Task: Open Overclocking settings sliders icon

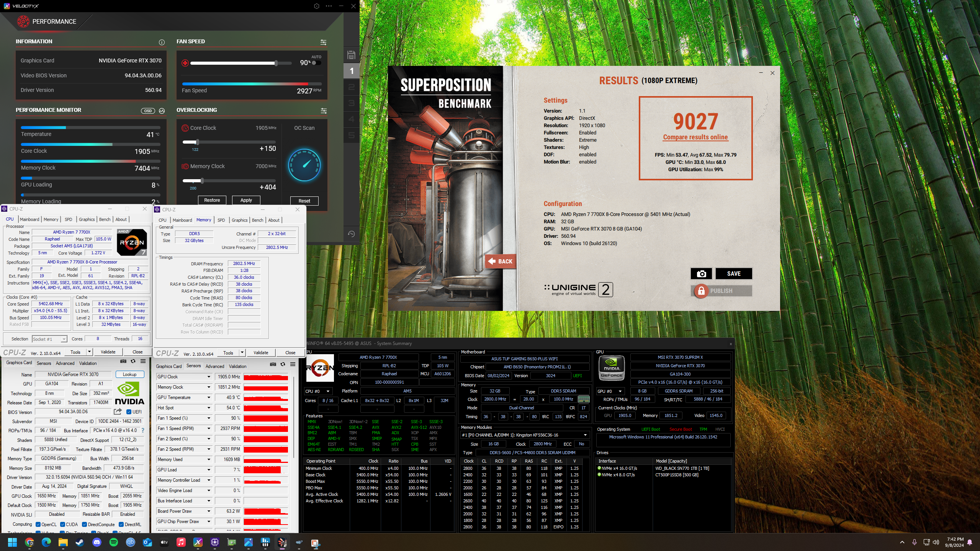Action: coord(323,111)
